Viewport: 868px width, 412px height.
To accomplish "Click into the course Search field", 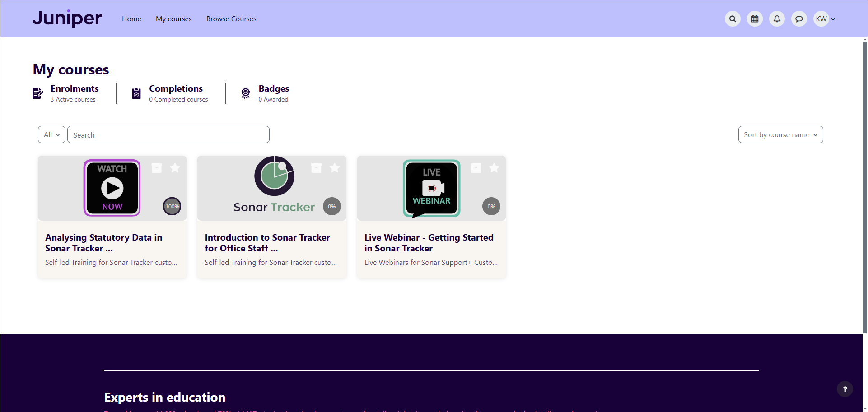I will (x=168, y=134).
